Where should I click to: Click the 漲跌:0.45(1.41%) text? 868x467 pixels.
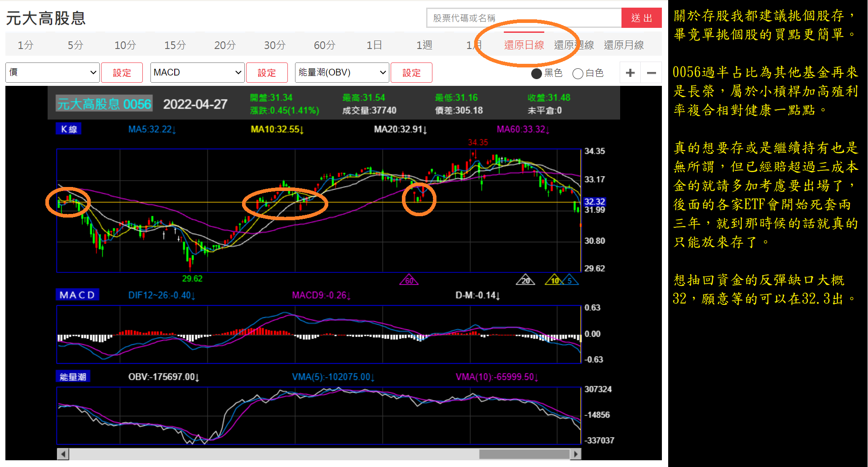click(x=285, y=111)
